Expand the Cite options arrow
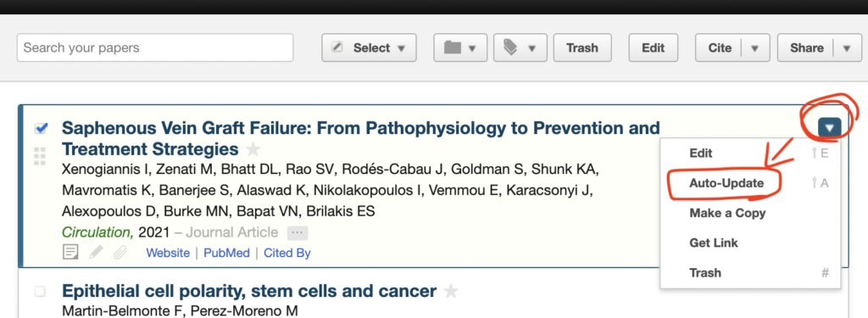The width and height of the screenshot is (868, 318). pyautogui.click(x=754, y=48)
